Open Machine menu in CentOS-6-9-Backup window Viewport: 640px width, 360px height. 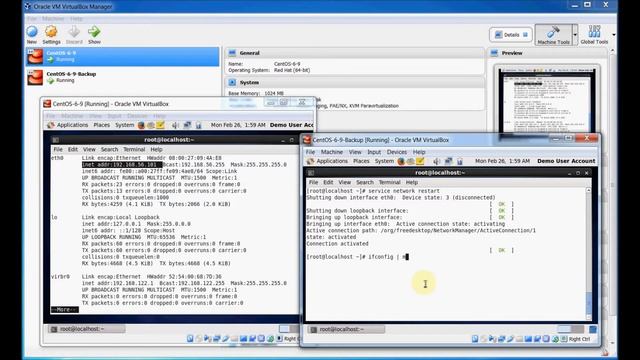click(332, 152)
